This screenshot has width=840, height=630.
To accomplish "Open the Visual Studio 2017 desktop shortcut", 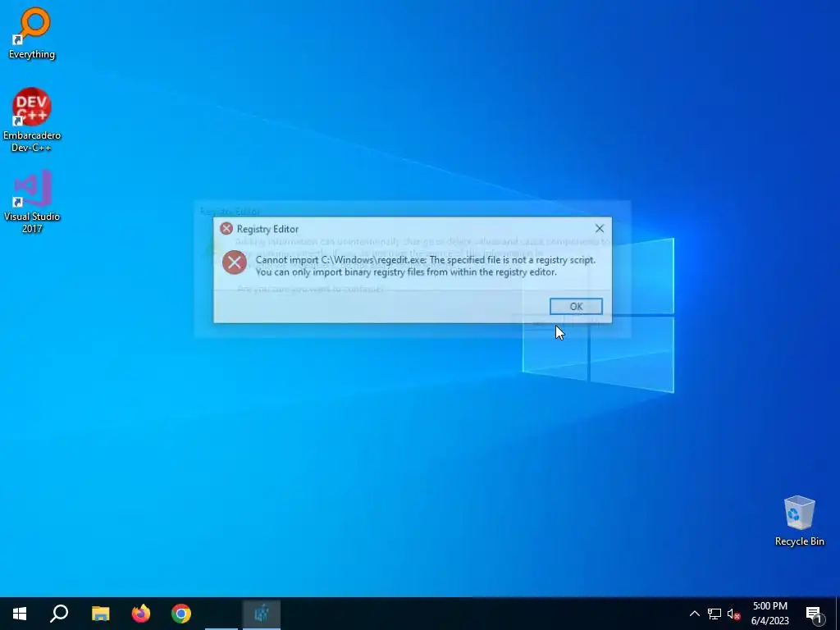I will (x=32, y=201).
